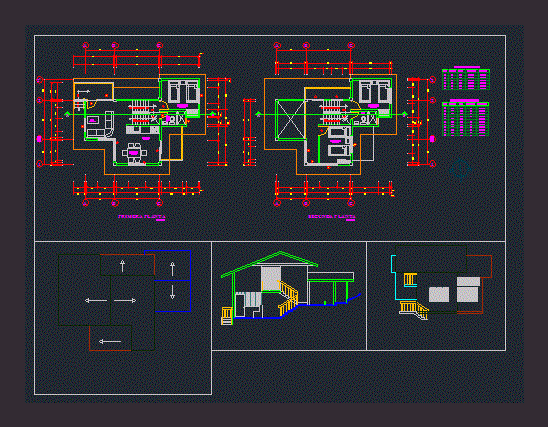Click the 'Segunda Planta' title label
This screenshot has height=427, width=548.
click(x=332, y=217)
